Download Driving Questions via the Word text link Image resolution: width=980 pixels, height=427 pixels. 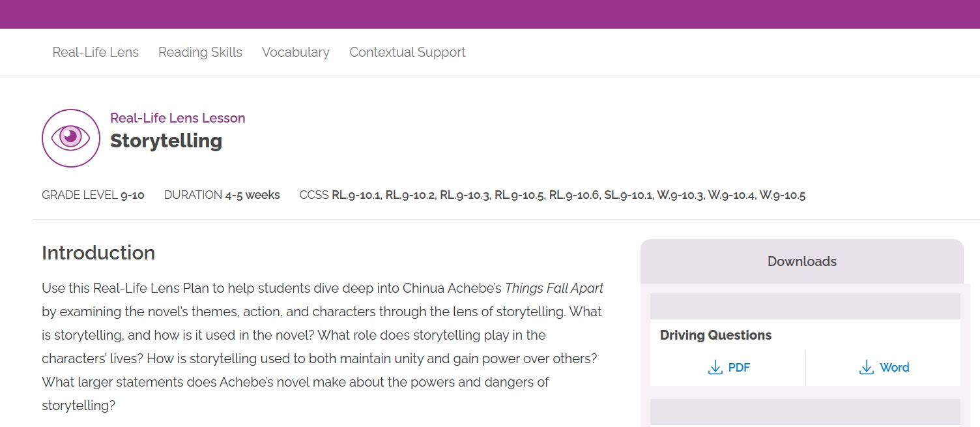(x=894, y=368)
